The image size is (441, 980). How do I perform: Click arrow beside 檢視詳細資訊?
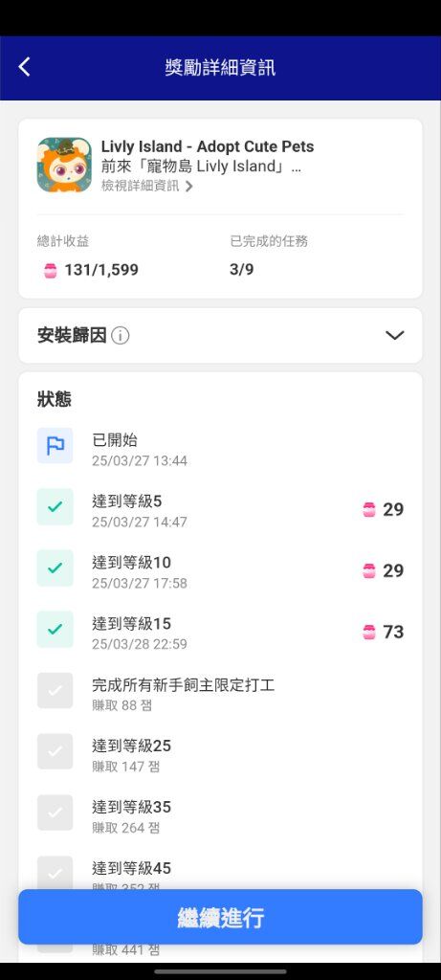coord(188,187)
